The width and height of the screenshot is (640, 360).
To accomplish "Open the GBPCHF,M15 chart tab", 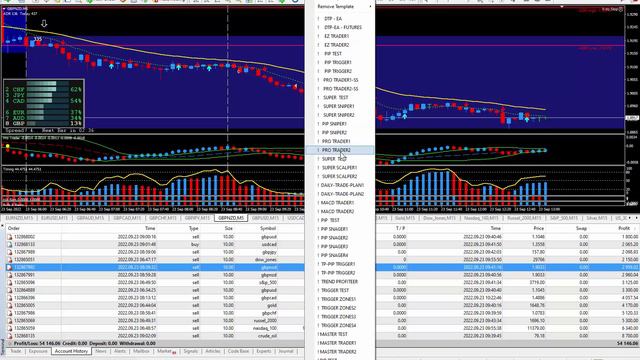I will point(163,218).
